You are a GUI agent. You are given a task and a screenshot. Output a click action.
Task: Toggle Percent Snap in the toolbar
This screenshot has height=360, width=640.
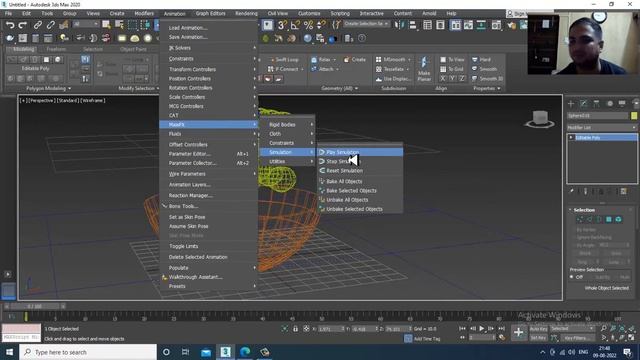pyautogui.click(x=308, y=25)
